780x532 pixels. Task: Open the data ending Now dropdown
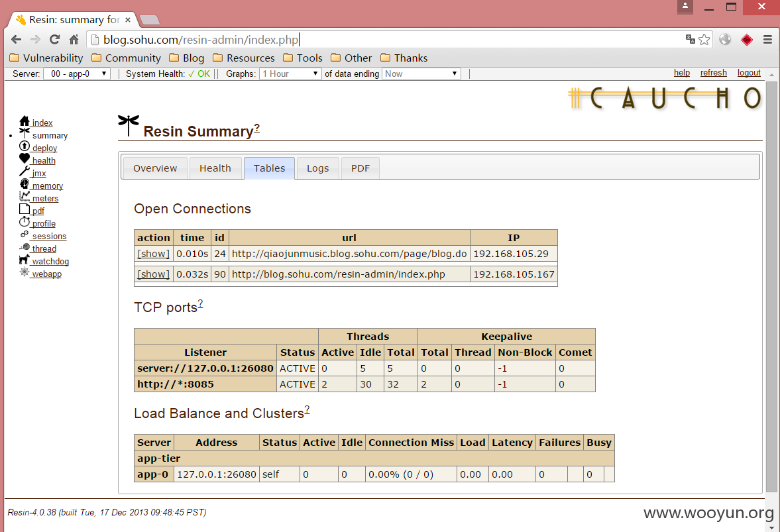(421, 74)
